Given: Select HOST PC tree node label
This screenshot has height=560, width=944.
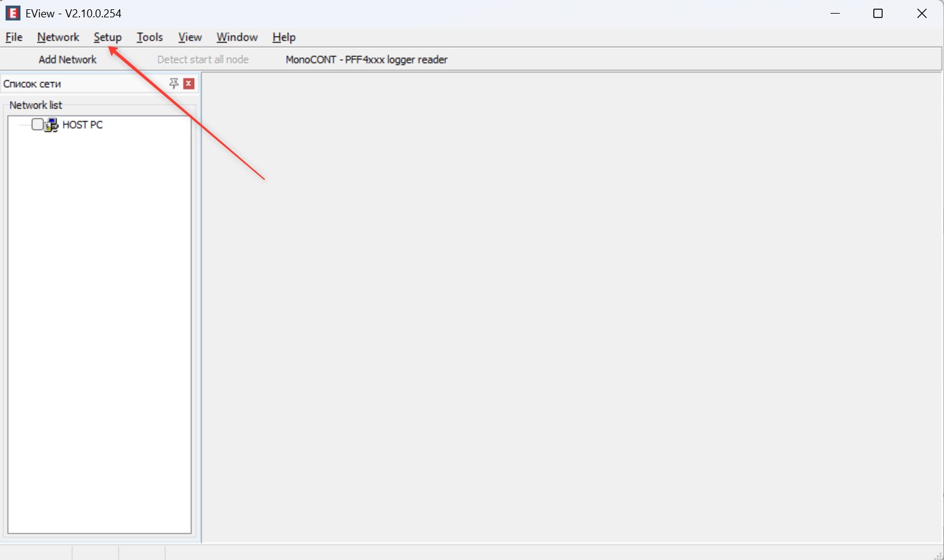Looking at the screenshot, I should (82, 125).
